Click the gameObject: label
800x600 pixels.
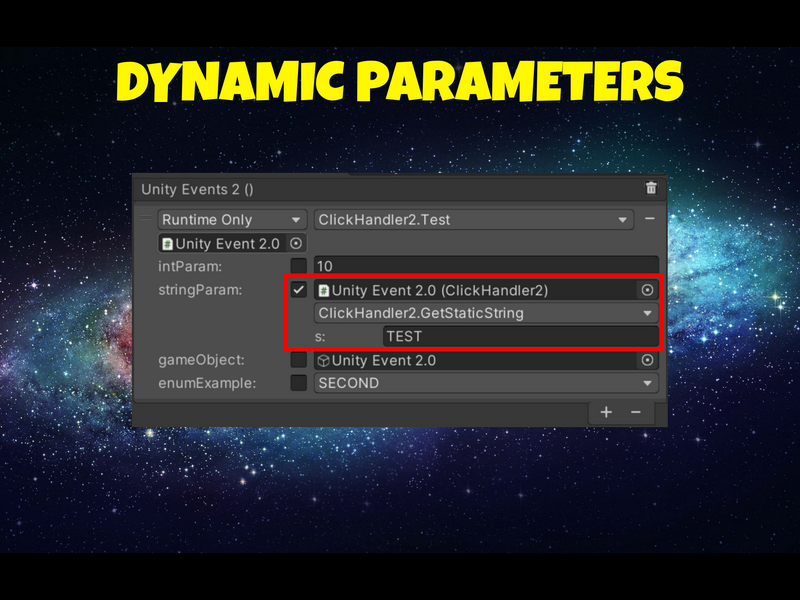(x=201, y=360)
